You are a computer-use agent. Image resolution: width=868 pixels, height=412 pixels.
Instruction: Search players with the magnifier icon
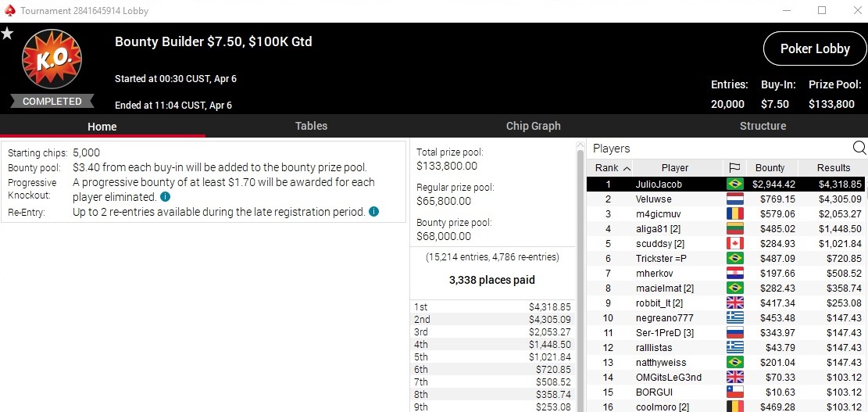pos(859,148)
